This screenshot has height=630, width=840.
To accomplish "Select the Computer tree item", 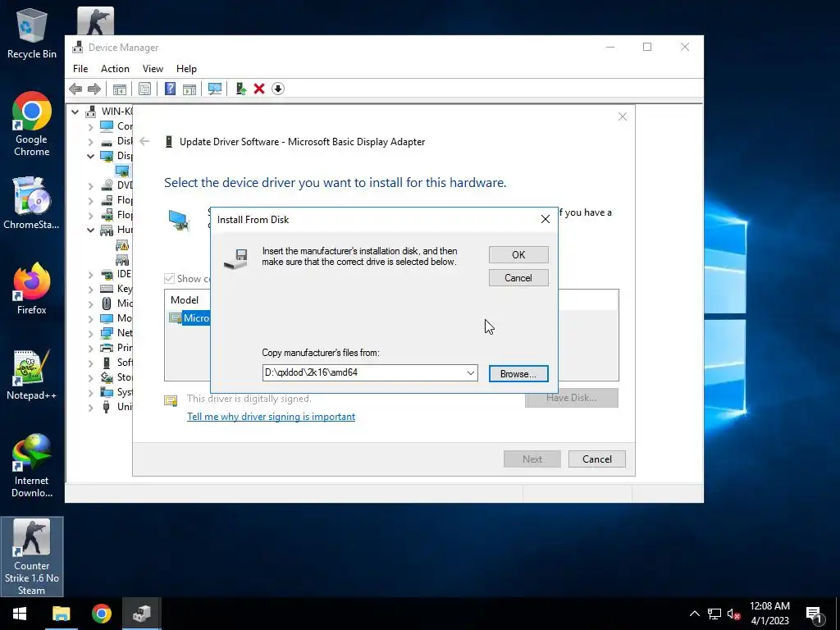I will coord(116,126).
